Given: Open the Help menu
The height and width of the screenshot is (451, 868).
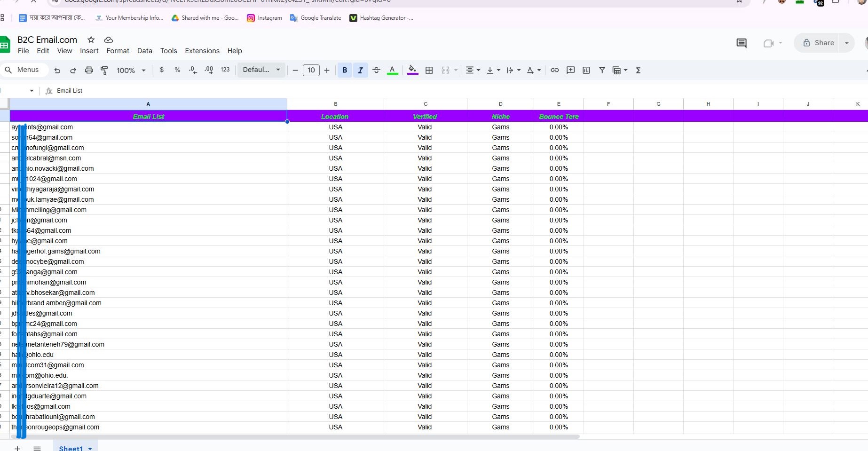Looking at the screenshot, I should [235, 51].
